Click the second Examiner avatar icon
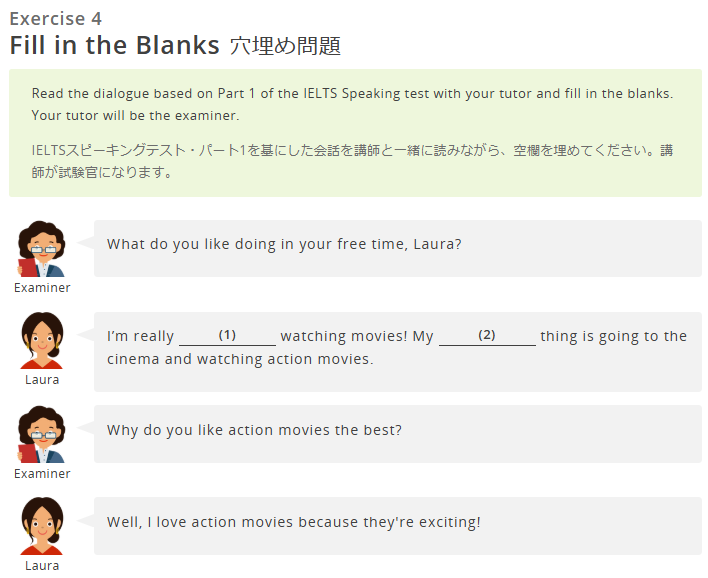This screenshot has width=708, height=578. coord(42,434)
